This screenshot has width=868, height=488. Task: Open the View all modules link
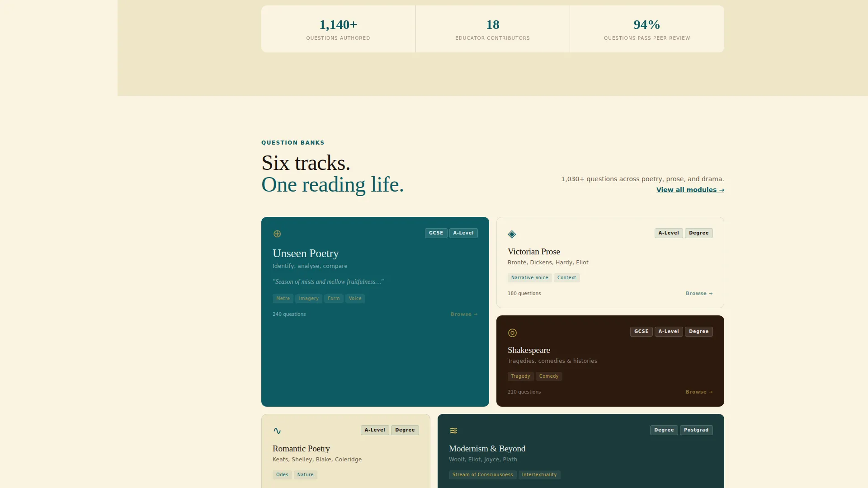690,190
